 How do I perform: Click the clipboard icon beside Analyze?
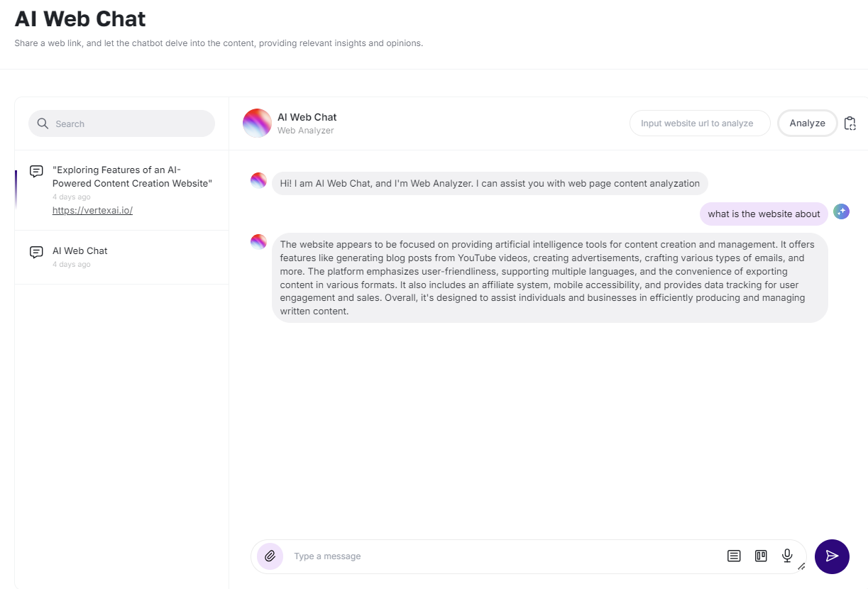pyautogui.click(x=850, y=123)
